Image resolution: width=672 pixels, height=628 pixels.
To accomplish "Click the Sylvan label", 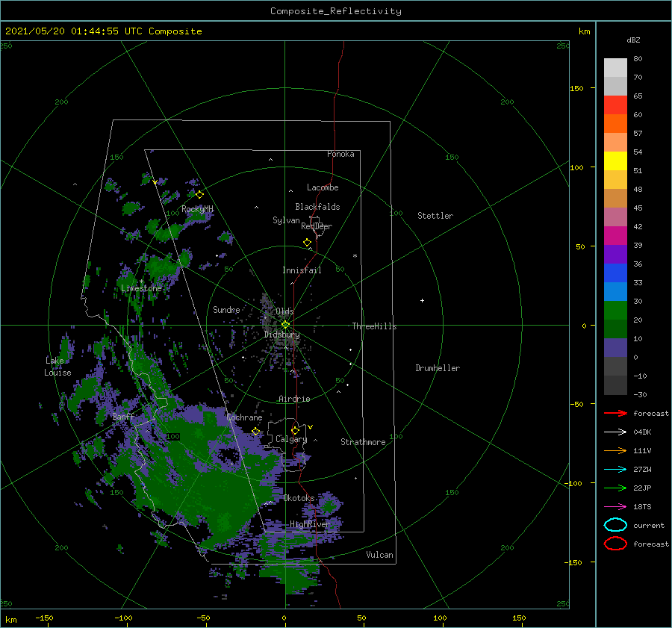I will tap(286, 220).
